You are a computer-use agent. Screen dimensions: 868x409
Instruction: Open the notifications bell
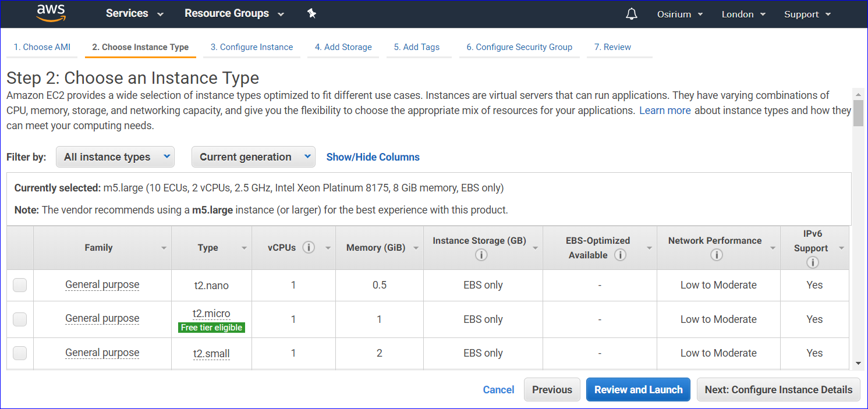(632, 13)
